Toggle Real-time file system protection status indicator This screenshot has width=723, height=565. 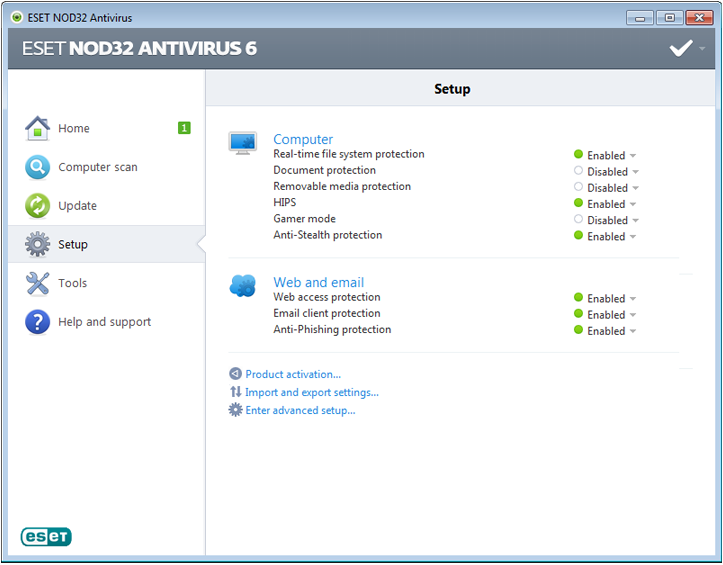578,155
